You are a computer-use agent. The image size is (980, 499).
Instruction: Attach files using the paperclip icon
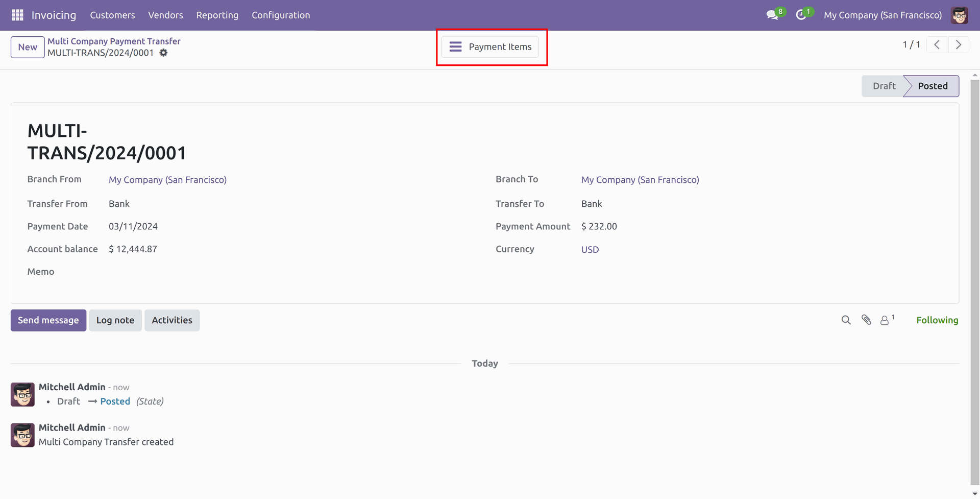click(866, 320)
